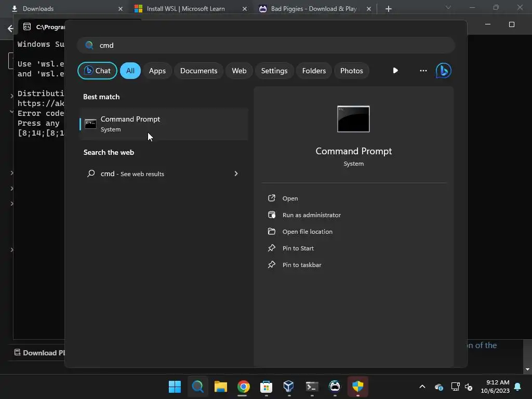The height and width of the screenshot is (399, 532).
Task: Filter search results by Settings
Action: pos(274,71)
